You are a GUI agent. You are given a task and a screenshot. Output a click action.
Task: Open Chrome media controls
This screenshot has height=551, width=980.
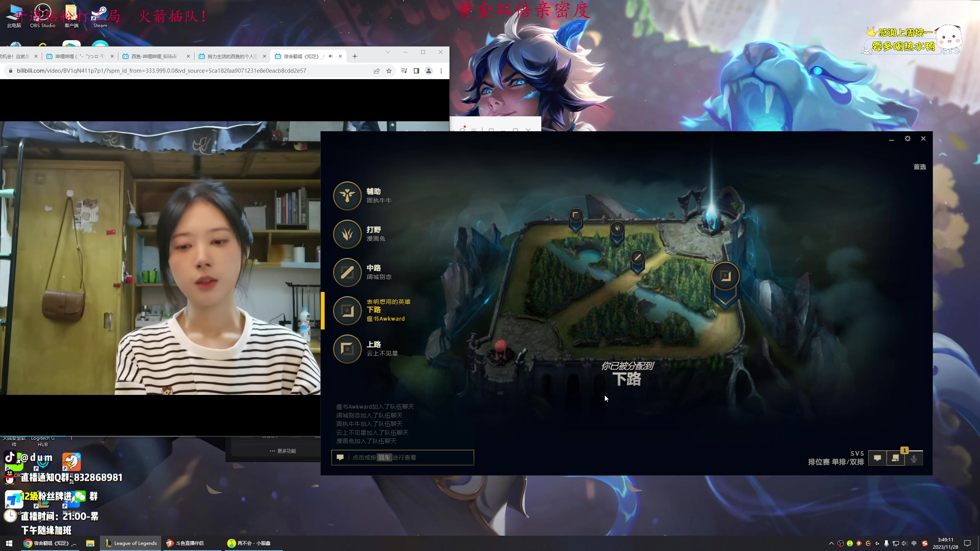[x=404, y=71]
